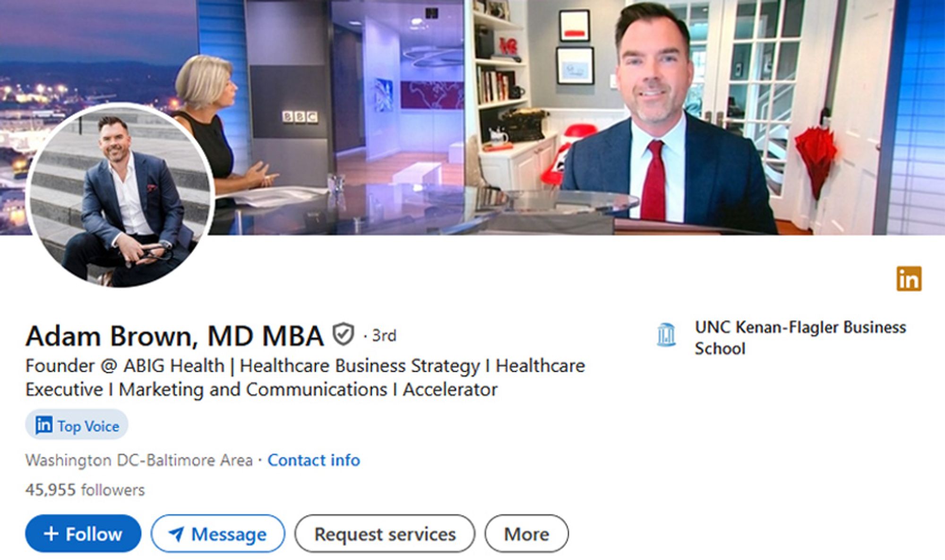The height and width of the screenshot is (560, 945).
Task: Open the Contact info link
Action: click(314, 460)
